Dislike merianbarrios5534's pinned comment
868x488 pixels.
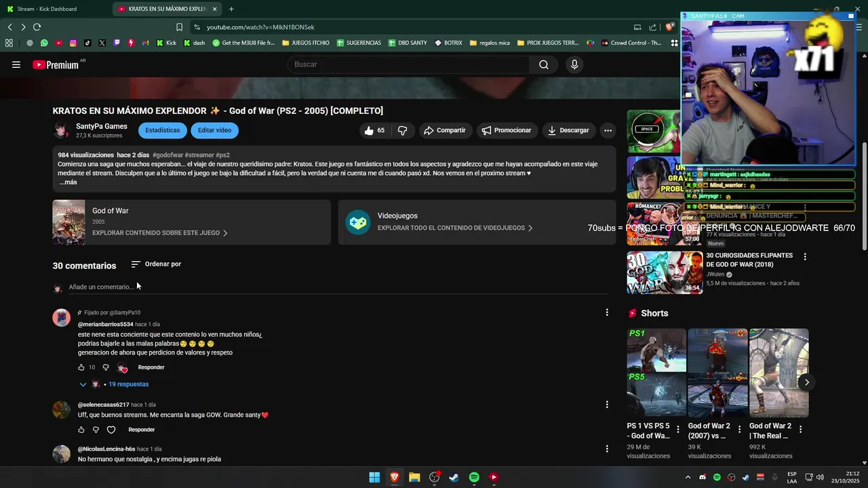[106, 367]
